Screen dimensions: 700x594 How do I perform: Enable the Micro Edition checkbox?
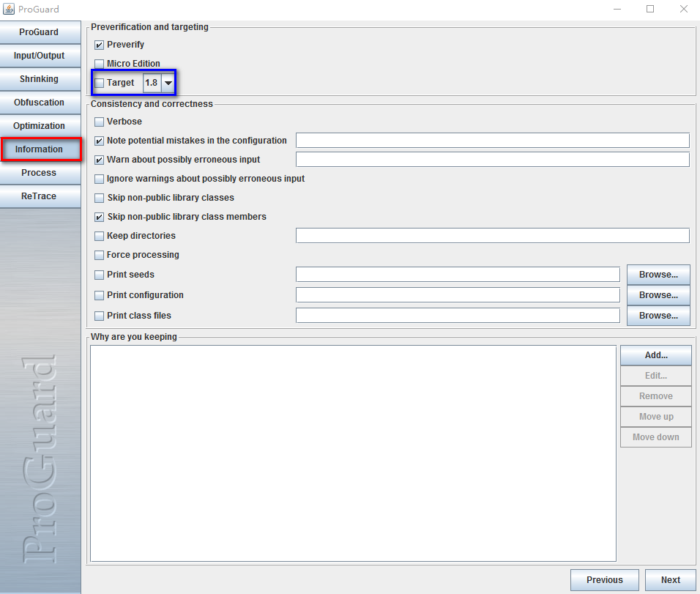coord(99,64)
